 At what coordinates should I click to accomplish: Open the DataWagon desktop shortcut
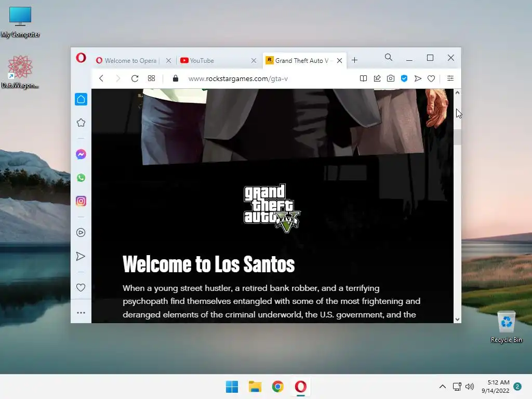pos(20,72)
